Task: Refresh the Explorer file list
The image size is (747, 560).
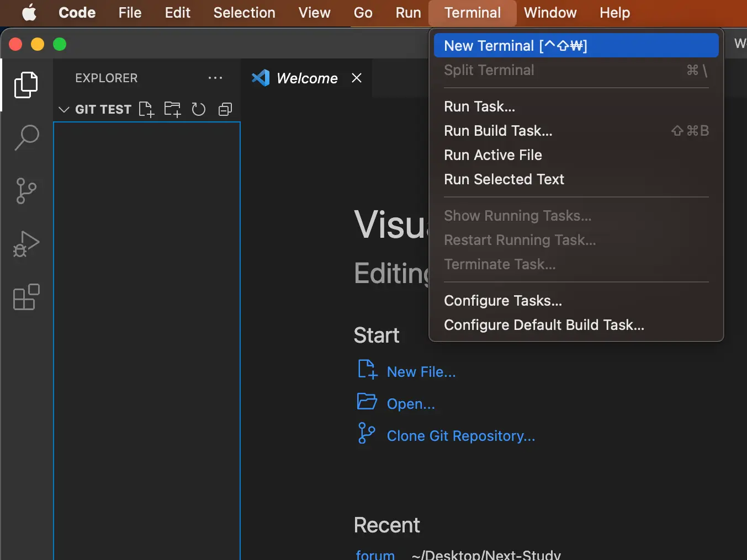Action: pyautogui.click(x=198, y=109)
